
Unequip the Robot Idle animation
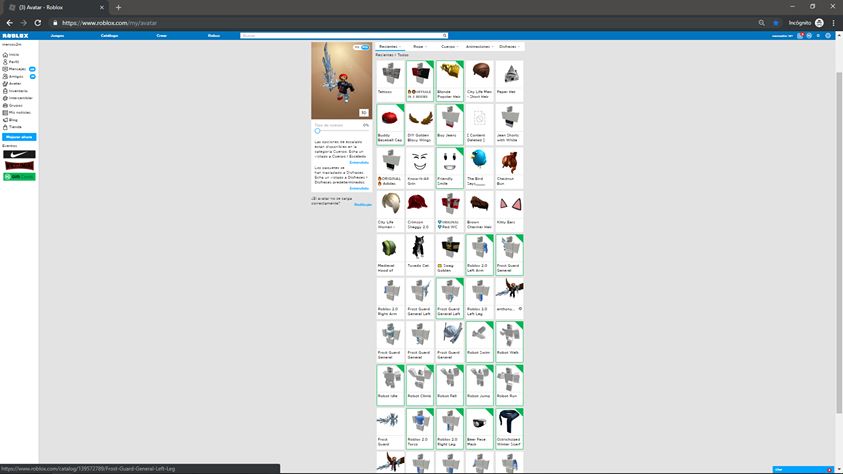(x=390, y=385)
